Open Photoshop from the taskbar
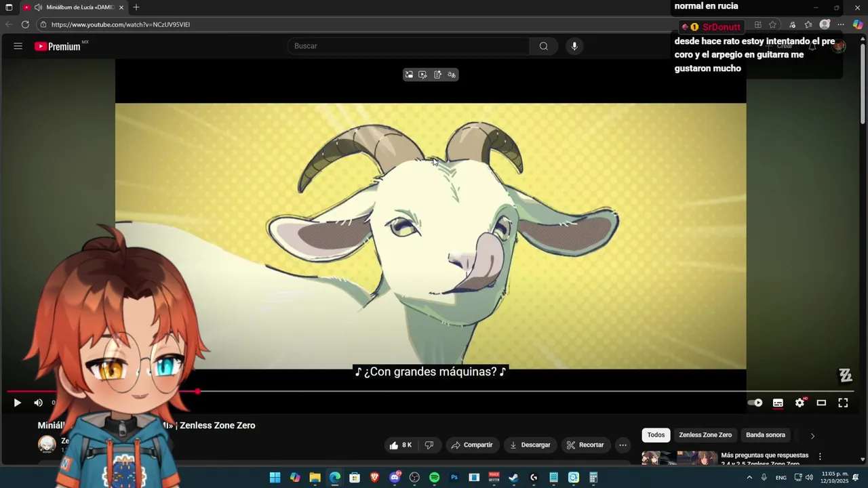Viewport: 868px width, 488px height. click(x=454, y=478)
